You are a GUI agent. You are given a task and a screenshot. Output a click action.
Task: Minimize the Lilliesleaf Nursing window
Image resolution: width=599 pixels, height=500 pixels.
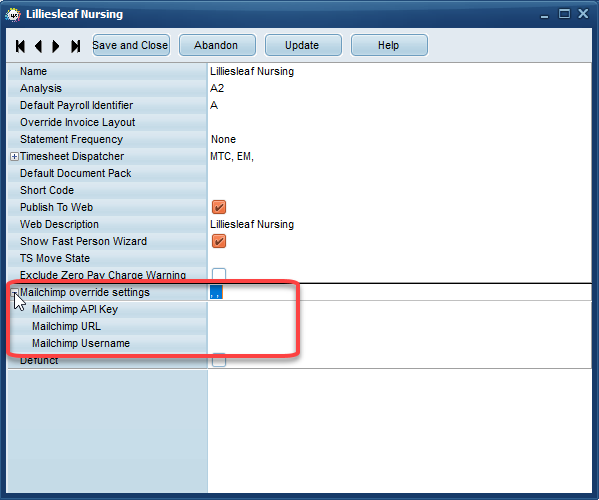pos(544,15)
